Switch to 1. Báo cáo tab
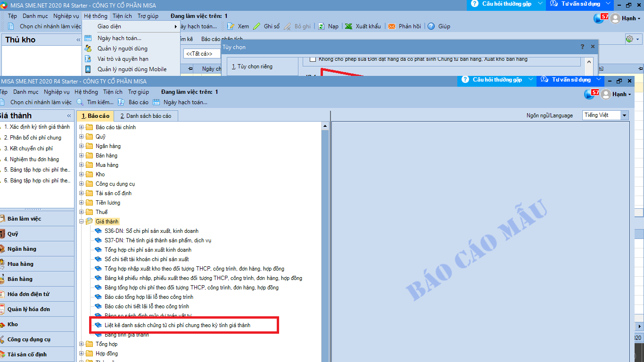 pos(95,115)
